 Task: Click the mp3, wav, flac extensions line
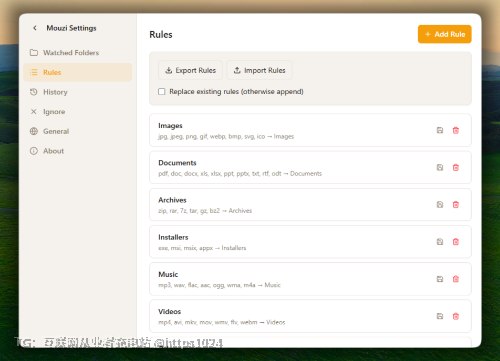pyautogui.click(x=219, y=285)
